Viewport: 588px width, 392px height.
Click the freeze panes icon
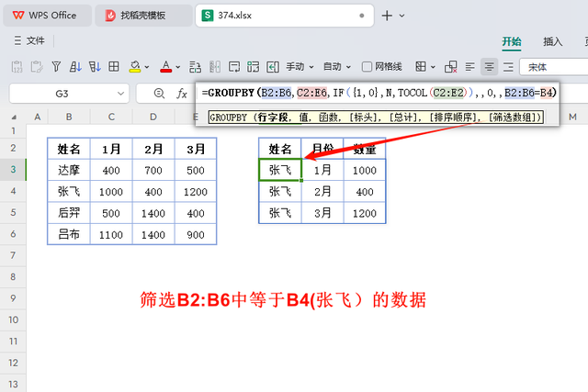[x=273, y=67]
